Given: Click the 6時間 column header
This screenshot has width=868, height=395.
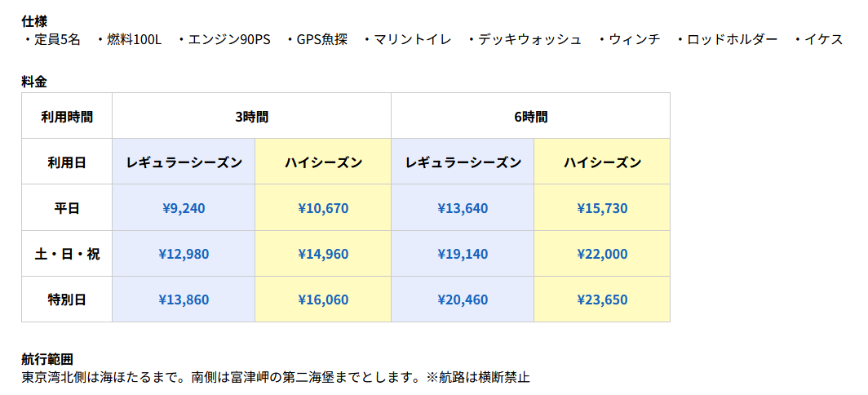Looking at the screenshot, I should [x=530, y=116].
